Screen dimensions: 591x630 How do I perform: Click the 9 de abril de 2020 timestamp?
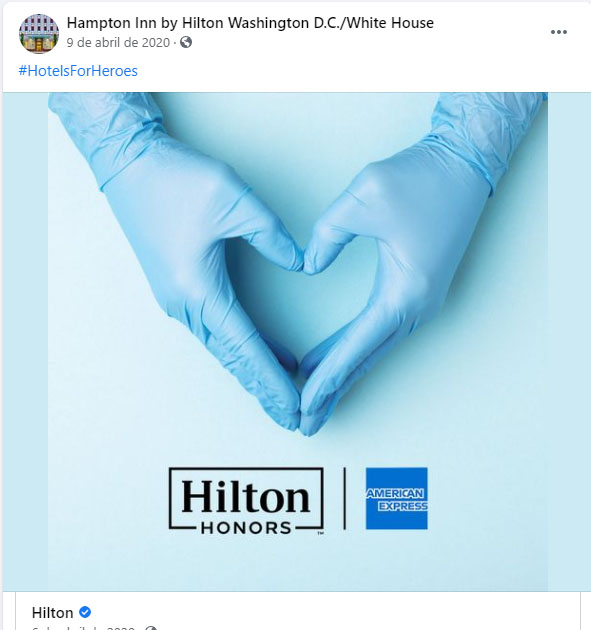[x=118, y=42]
